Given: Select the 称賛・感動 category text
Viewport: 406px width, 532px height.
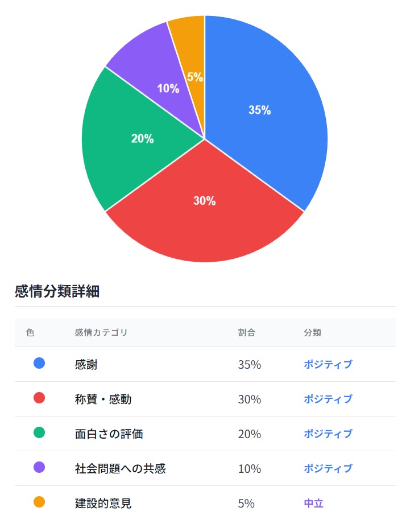Looking at the screenshot, I should point(103,399).
